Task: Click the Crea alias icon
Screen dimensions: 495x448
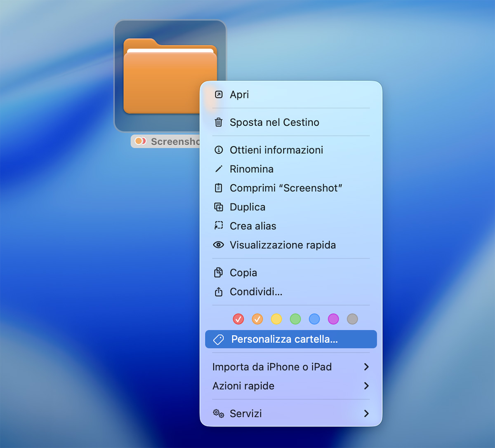Action: (x=219, y=226)
